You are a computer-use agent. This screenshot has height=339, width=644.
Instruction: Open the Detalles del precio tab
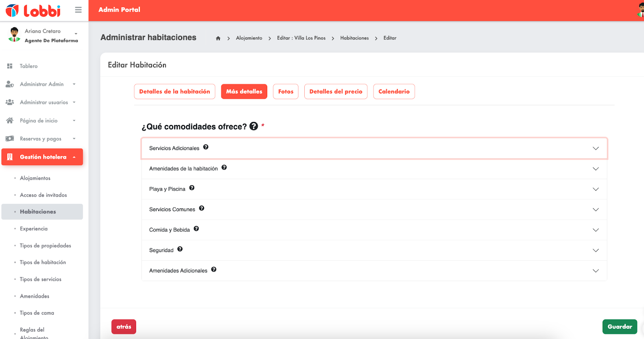[336, 92]
